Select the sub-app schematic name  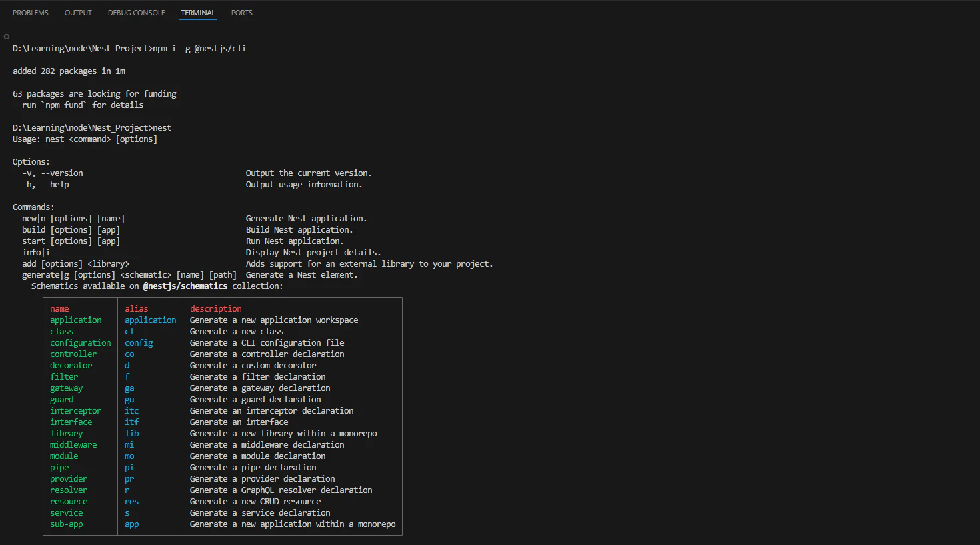pos(66,524)
